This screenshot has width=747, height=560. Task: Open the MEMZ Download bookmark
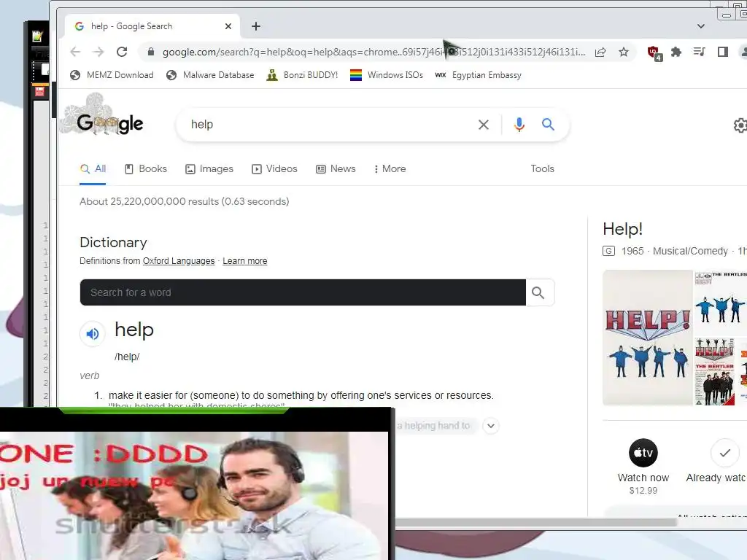pyautogui.click(x=112, y=75)
